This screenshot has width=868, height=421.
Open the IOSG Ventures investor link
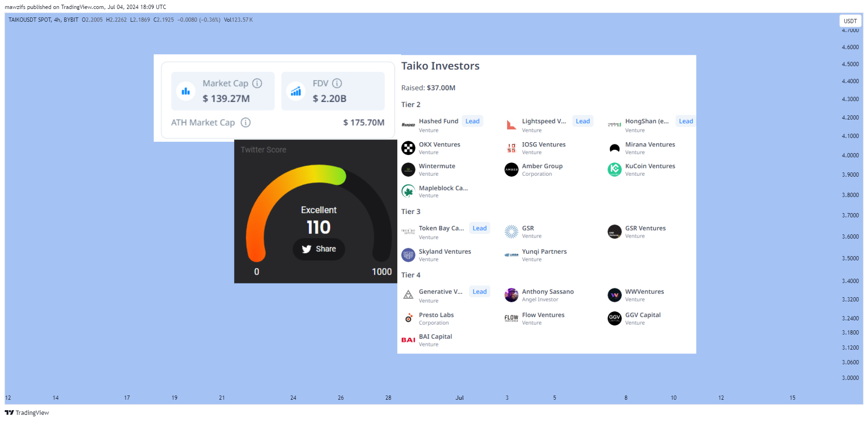pos(544,145)
